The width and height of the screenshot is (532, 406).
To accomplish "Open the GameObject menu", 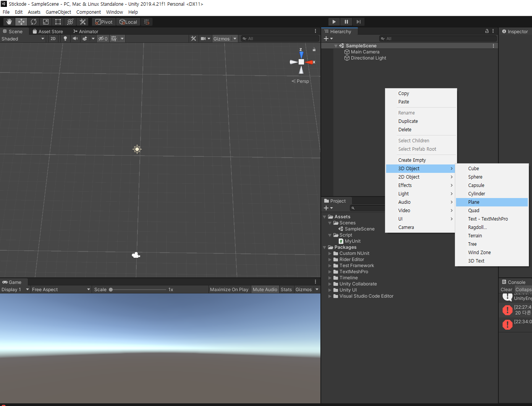I will [x=58, y=12].
